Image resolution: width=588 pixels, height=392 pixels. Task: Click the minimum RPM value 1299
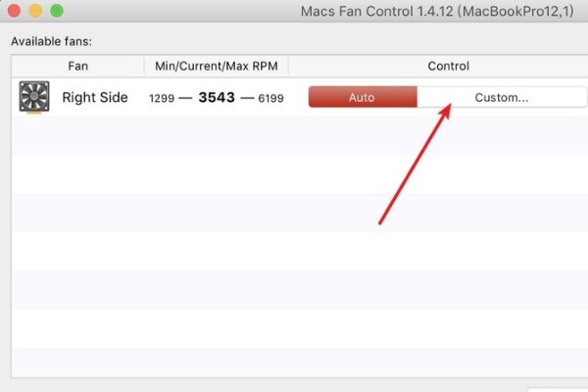165,99
